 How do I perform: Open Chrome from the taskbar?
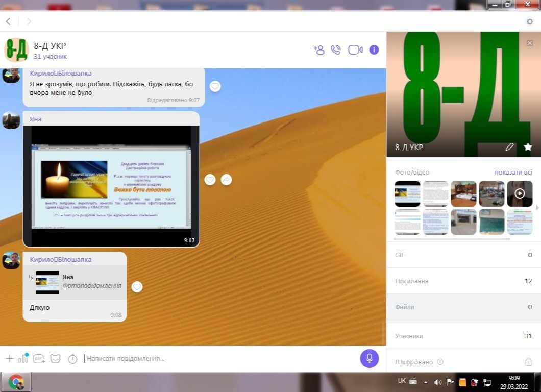pyautogui.click(x=16, y=382)
